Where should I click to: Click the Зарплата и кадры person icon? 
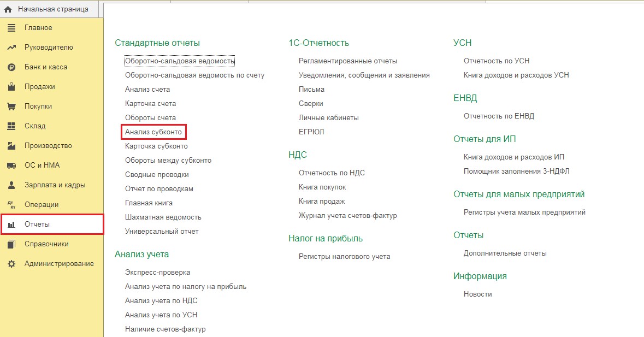[x=11, y=185]
